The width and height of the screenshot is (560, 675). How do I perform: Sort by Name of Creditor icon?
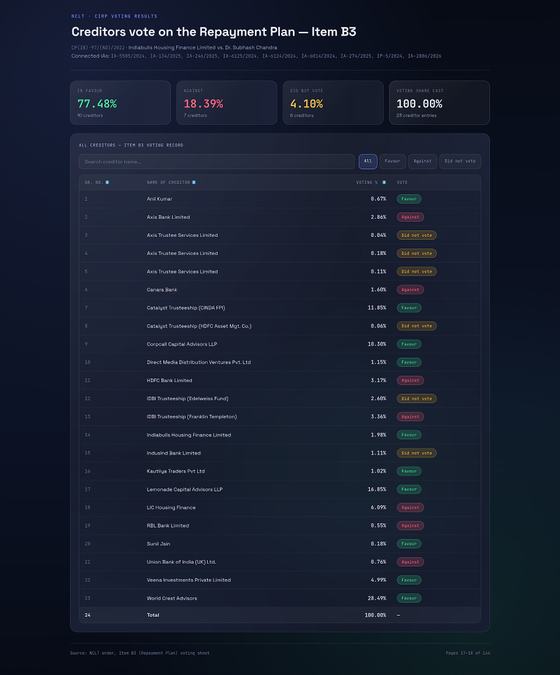pos(194,182)
